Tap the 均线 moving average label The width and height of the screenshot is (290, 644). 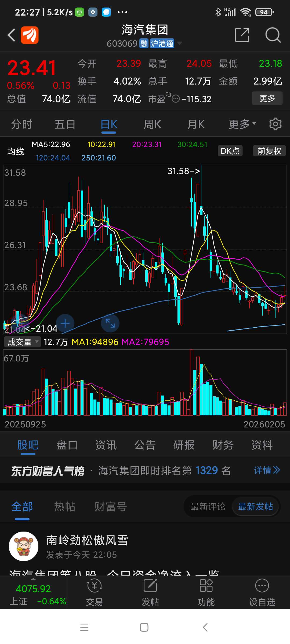coord(16,151)
